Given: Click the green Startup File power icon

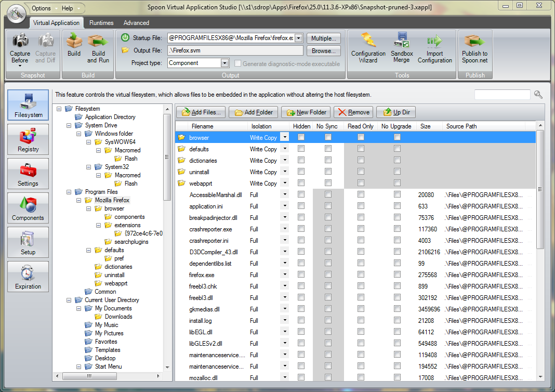Looking at the screenshot, I should [x=125, y=37].
